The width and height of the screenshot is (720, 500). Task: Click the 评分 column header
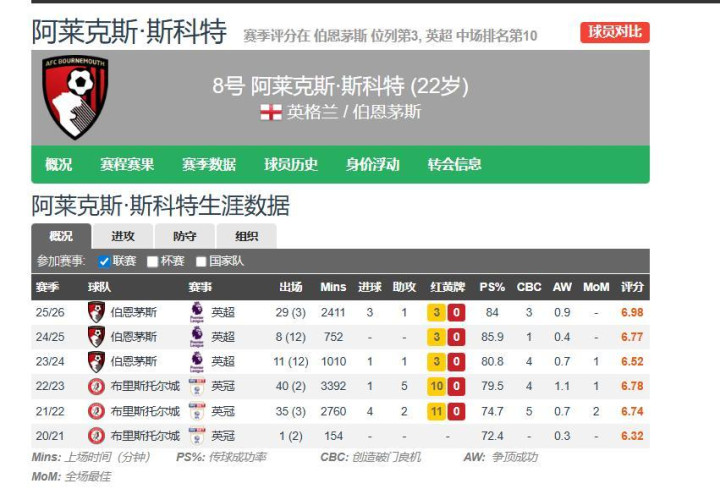pyautogui.click(x=632, y=287)
